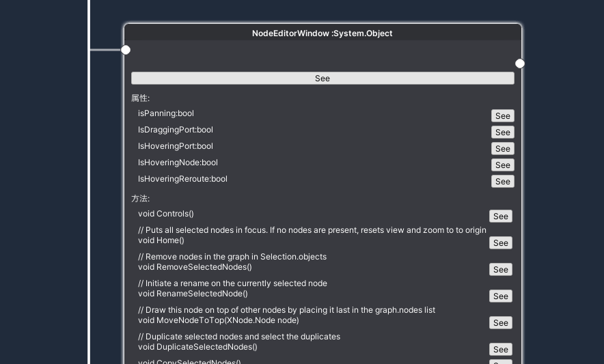This screenshot has width=604, height=364.
Task: Click the comment about drawing node on top
Action: pyautogui.click(x=286, y=309)
